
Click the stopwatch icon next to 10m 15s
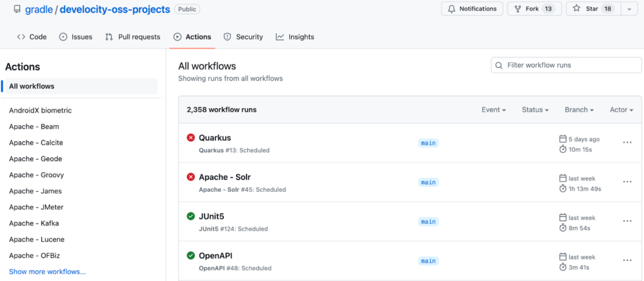click(563, 149)
